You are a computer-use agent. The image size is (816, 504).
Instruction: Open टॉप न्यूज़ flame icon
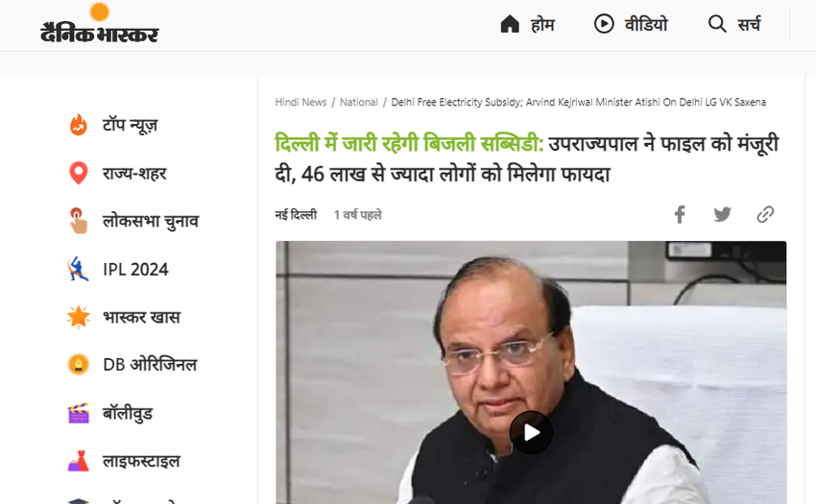pyautogui.click(x=79, y=125)
